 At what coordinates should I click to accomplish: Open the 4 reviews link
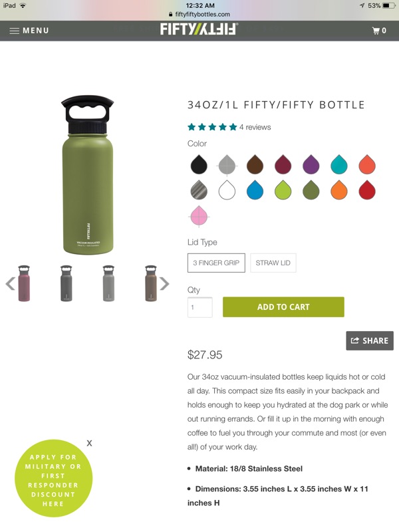point(255,127)
